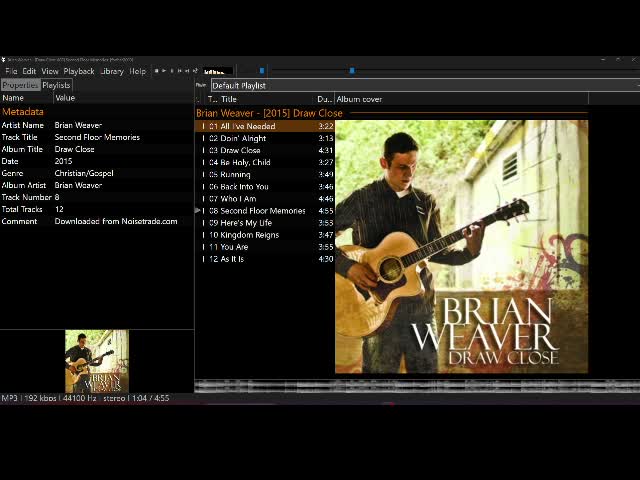
Task: Click the now-playing arrow beside track 08
Action: (x=198, y=211)
